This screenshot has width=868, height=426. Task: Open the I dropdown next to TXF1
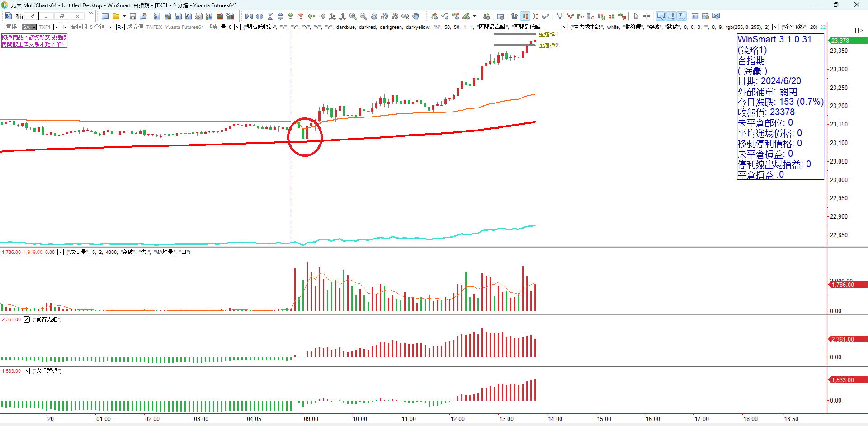click(65, 27)
